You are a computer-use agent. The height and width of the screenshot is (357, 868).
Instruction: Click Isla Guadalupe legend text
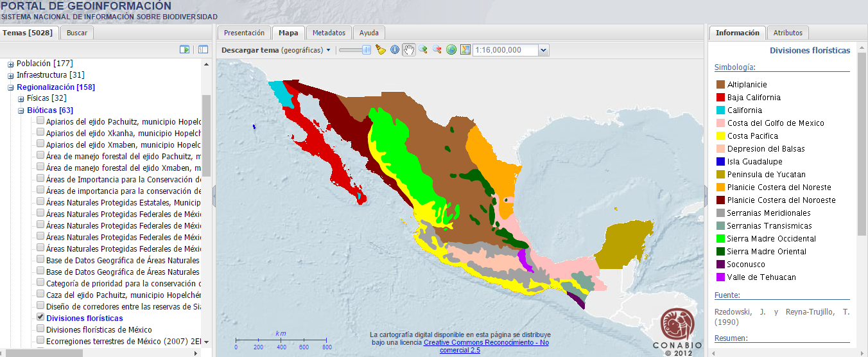click(755, 162)
